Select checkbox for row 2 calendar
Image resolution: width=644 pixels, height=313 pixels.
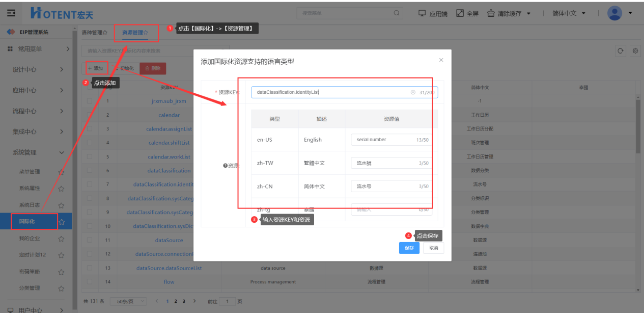tap(90, 115)
